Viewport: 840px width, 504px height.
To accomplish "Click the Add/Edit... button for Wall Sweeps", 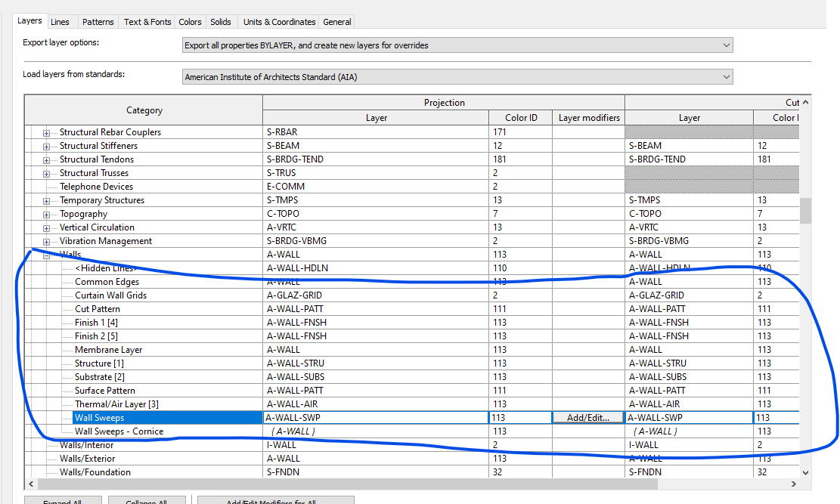I will point(587,418).
